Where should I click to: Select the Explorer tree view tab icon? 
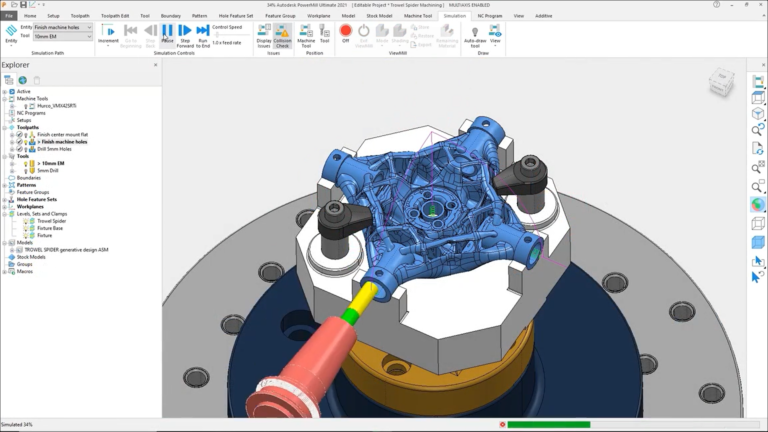pyautogui.click(x=9, y=80)
